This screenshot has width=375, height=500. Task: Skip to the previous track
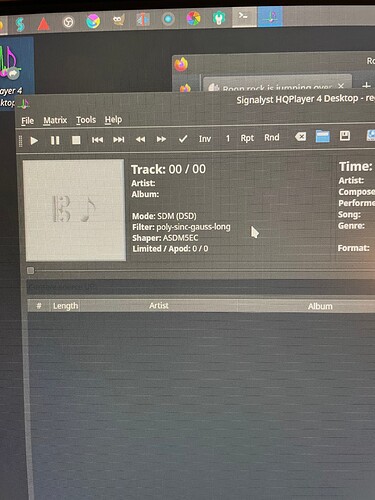97,140
